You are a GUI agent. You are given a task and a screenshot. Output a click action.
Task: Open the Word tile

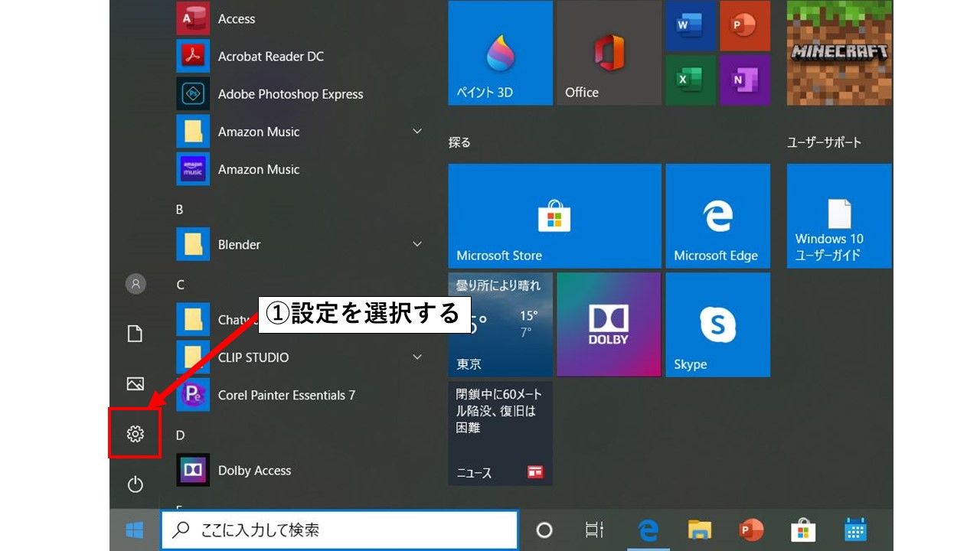click(691, 26)
